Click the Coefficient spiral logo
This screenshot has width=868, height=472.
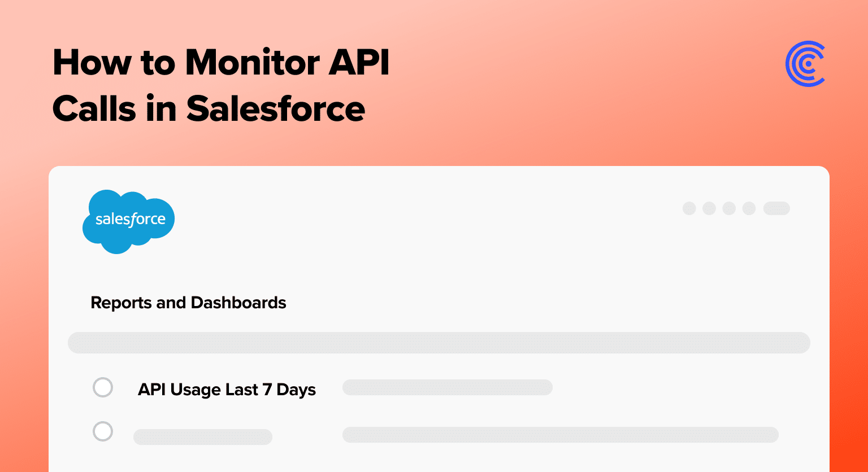coord(805,64)
